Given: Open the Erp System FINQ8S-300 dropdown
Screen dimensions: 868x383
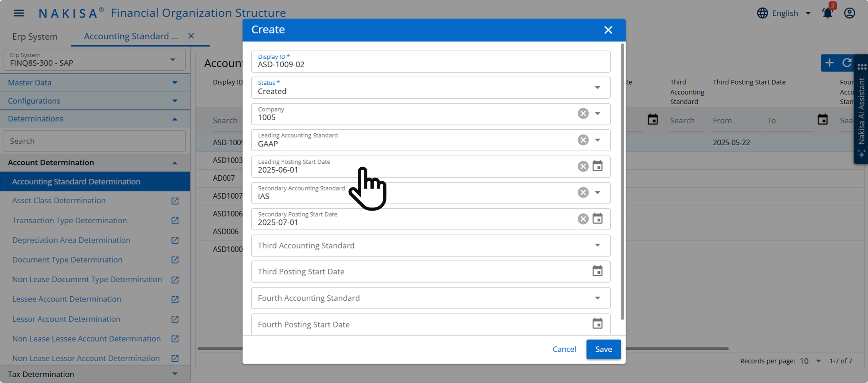Looking at the screenshot, I should point(173,60).
